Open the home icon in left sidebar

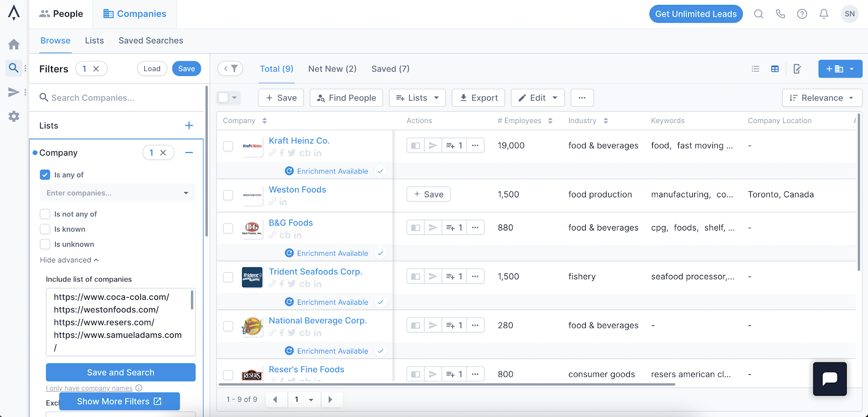pos(14,44)
